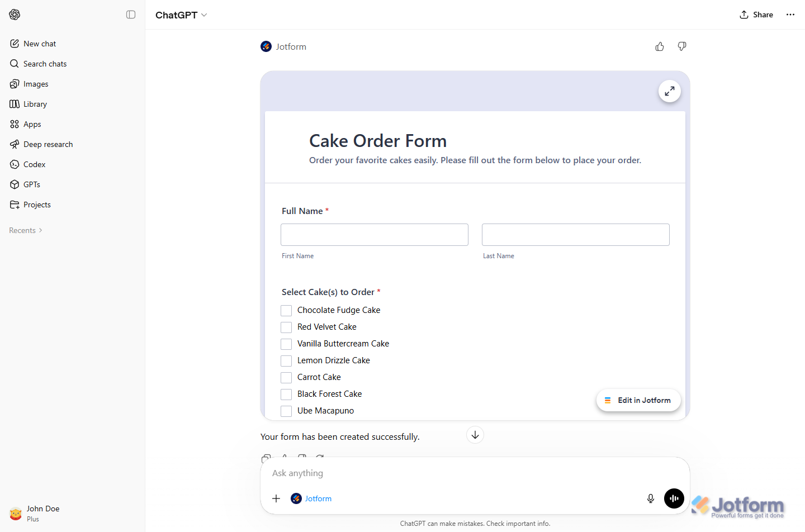Screen dimensions: 805x532
Task: Check the Chocolate Fudge Cake option
Action: click(286, 310)
